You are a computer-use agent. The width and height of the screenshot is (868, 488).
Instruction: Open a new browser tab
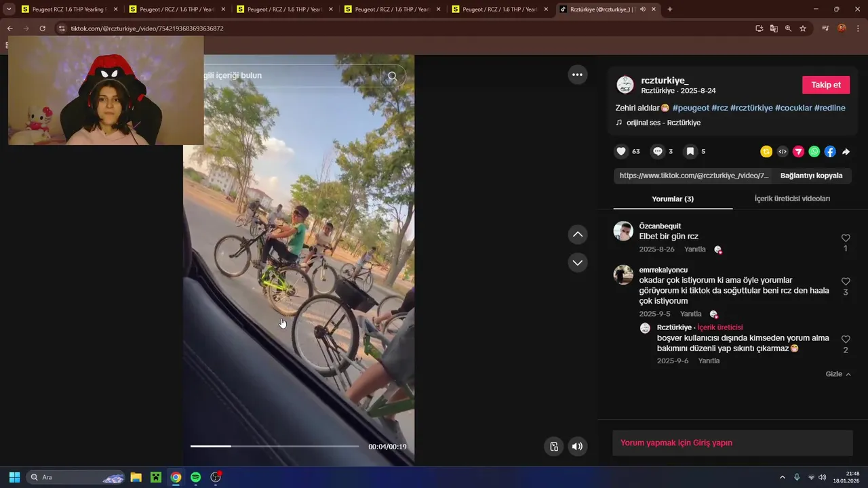670,9
